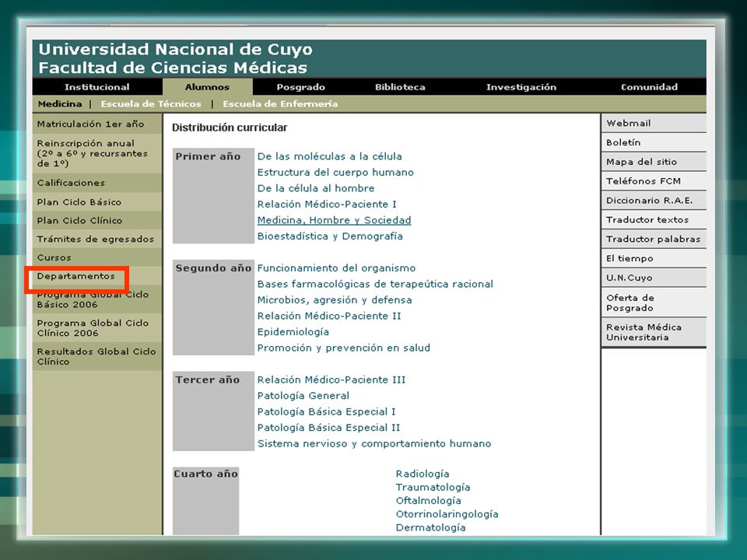Click the Cursos menu entry

[97, 257]
